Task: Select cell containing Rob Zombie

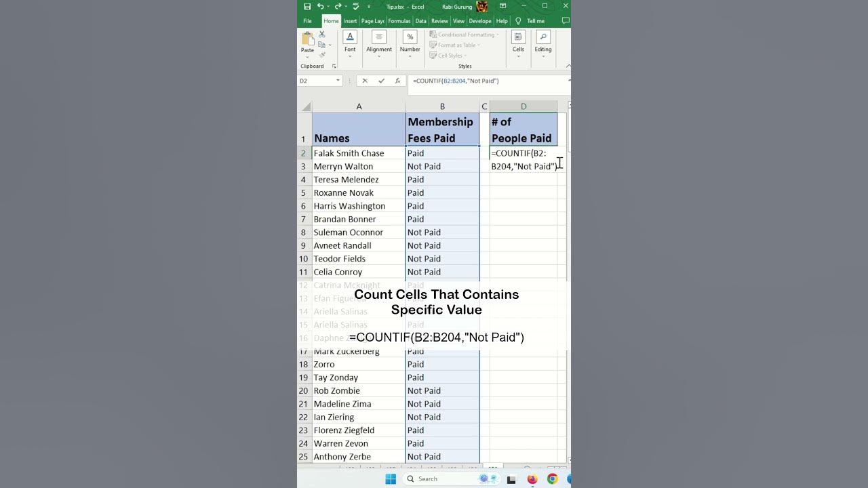Action: click(359, 390)
